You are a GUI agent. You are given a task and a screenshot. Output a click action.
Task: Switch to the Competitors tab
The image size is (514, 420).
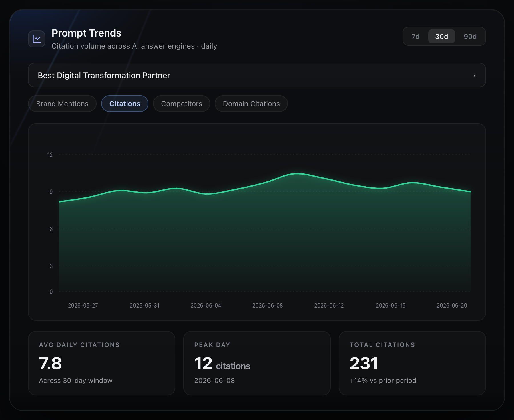pos(182,104)
